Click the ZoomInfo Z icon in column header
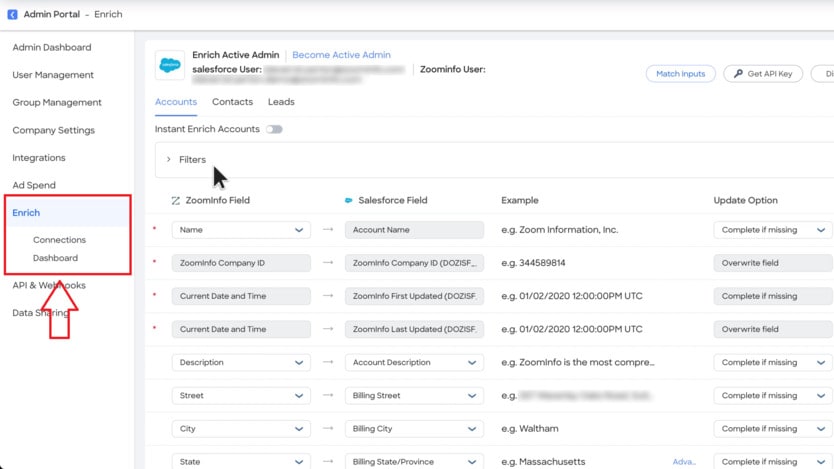Viewport: 834px width, 469px height. [176, 200]
